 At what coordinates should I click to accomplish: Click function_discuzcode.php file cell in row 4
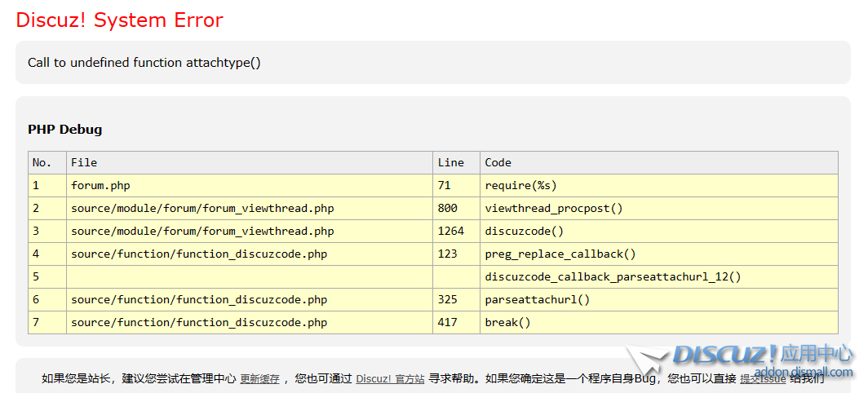pos(250,254)
